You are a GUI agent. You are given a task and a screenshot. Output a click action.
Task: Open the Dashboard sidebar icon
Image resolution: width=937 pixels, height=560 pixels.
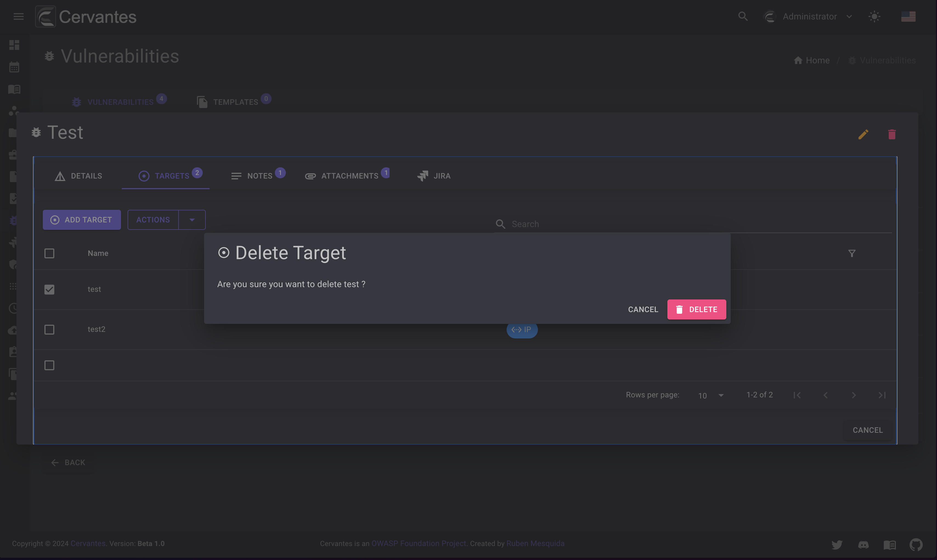click(x=14, y=45)
